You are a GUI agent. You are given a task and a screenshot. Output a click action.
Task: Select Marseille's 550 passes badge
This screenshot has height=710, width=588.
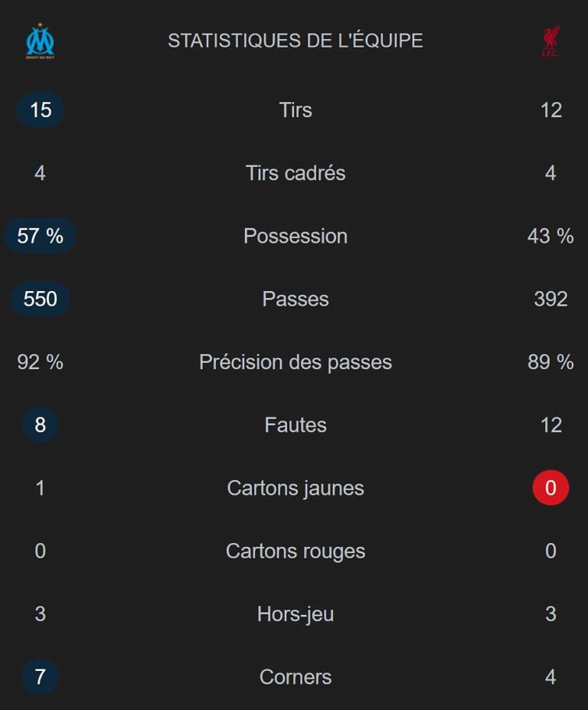click(40, 299)
